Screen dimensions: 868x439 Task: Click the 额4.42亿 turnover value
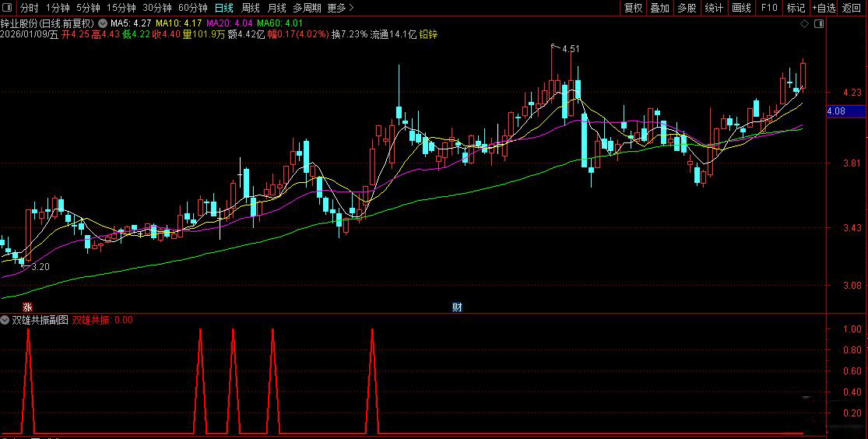pos(246,34)
